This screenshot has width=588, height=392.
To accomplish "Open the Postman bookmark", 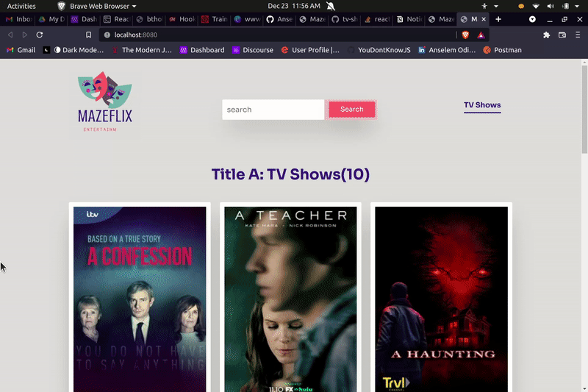I will (x=503, y=50).
